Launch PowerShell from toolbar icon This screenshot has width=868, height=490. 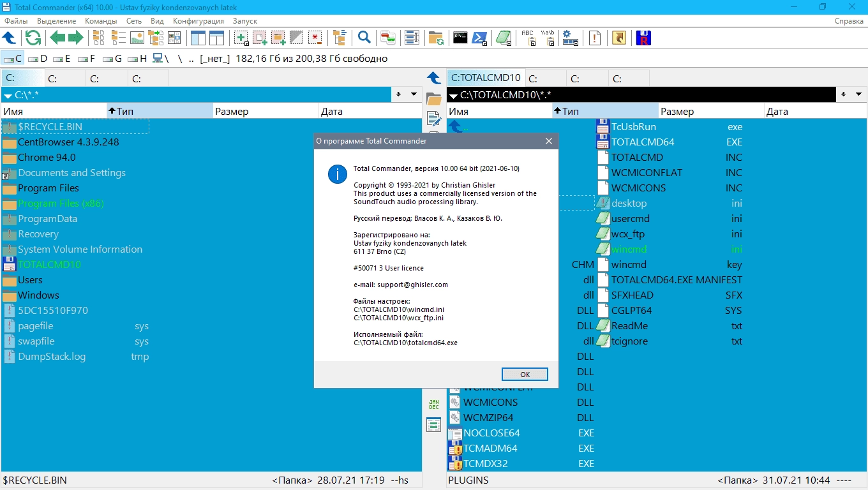click(x=479, y=38)
